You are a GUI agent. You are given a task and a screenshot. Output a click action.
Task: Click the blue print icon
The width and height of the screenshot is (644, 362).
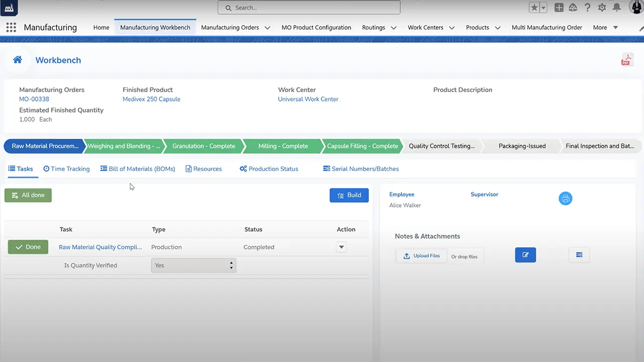point(566,199)
